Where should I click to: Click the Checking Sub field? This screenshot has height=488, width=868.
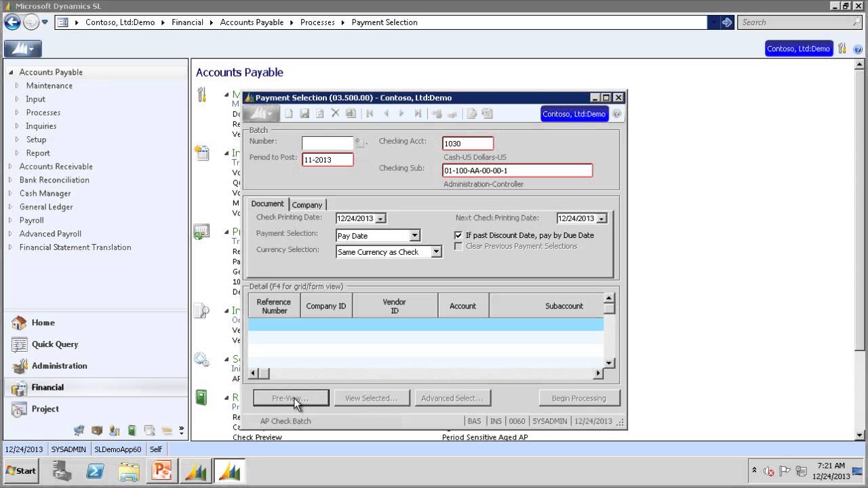[x=517, y=170]
